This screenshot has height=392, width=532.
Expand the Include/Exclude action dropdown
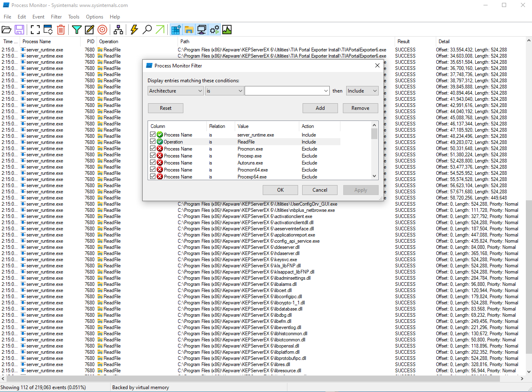pos(362,91)
